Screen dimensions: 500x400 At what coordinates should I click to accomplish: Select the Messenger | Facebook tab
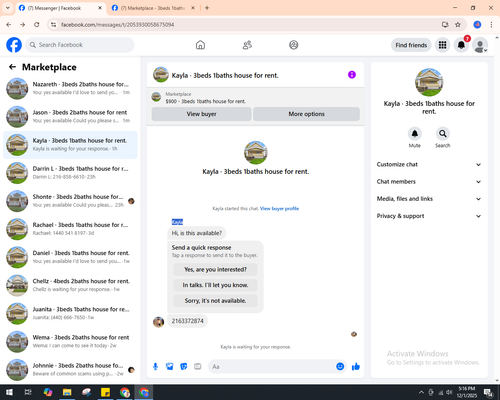coord(60,8)
